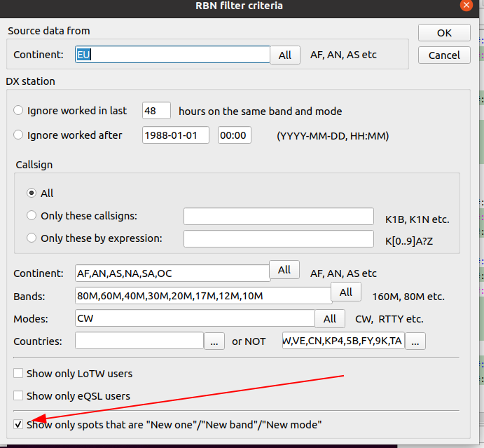
Task: Enable Show only eQSL users checkbox
Action: 18,395
